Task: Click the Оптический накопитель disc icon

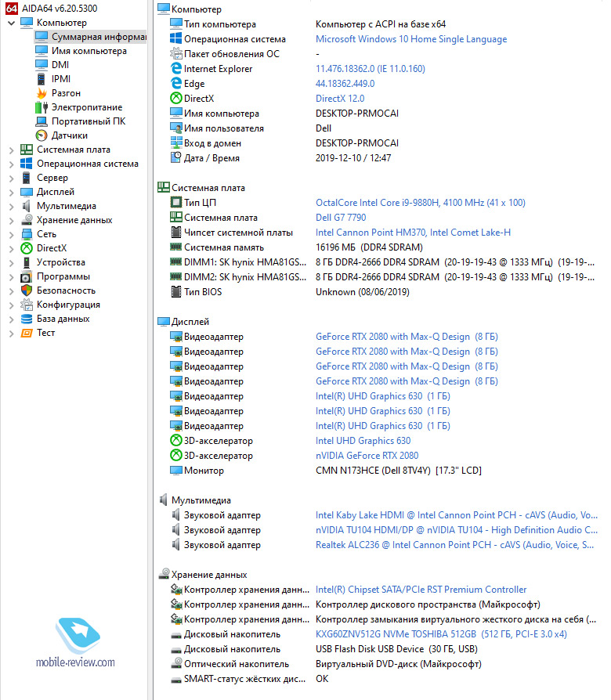Action: pyautogui.click(x=176, y=663)
